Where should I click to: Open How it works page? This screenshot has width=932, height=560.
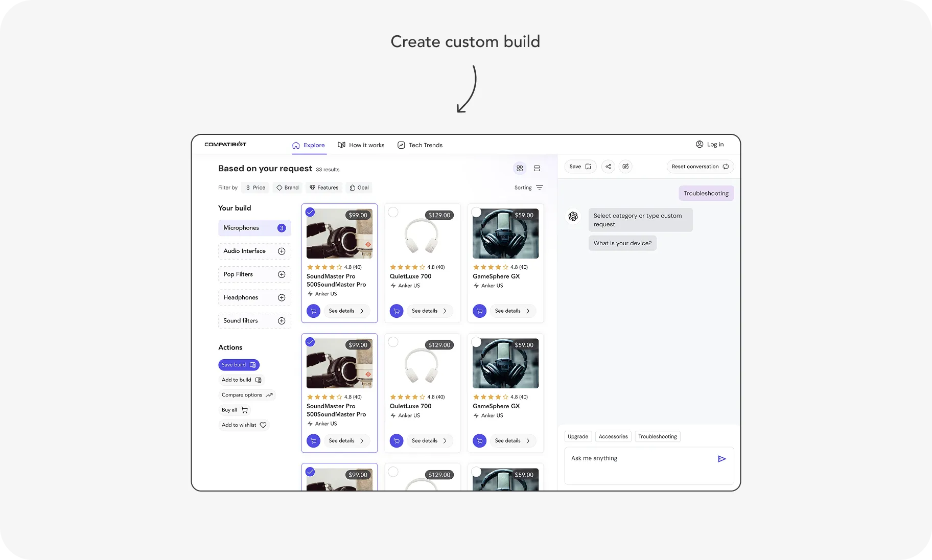[361, 145]
